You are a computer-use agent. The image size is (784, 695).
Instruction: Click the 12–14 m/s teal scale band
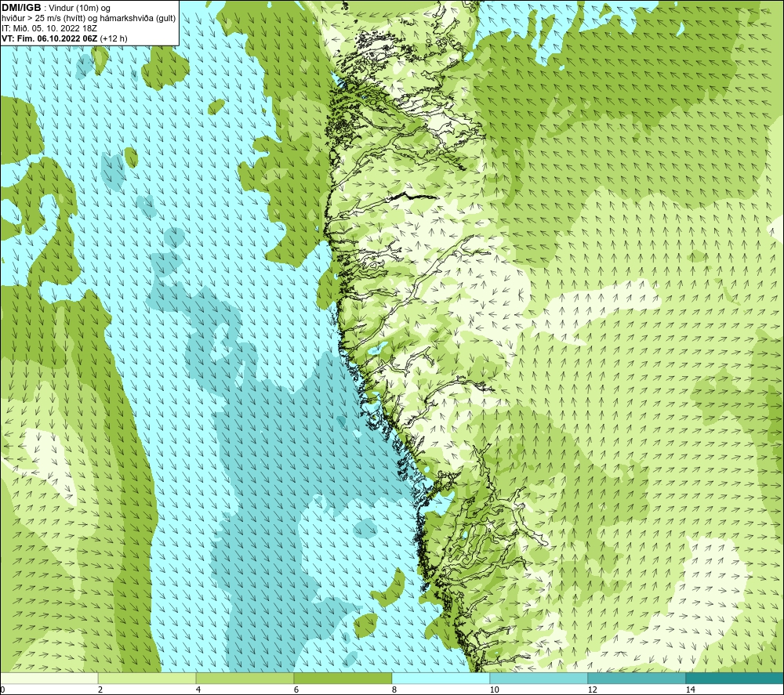[637, 678]
